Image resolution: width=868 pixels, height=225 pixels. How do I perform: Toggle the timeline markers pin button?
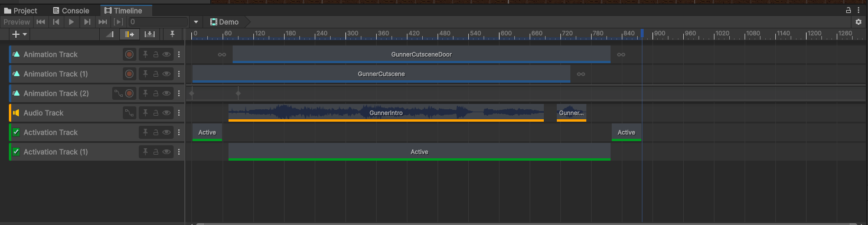pos(172,34)
